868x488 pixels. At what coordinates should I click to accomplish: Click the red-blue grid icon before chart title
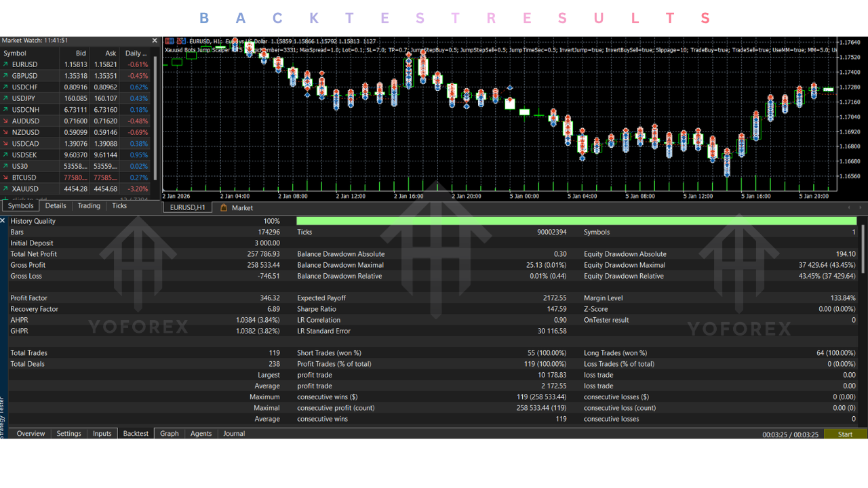click(x=169, y=41)
